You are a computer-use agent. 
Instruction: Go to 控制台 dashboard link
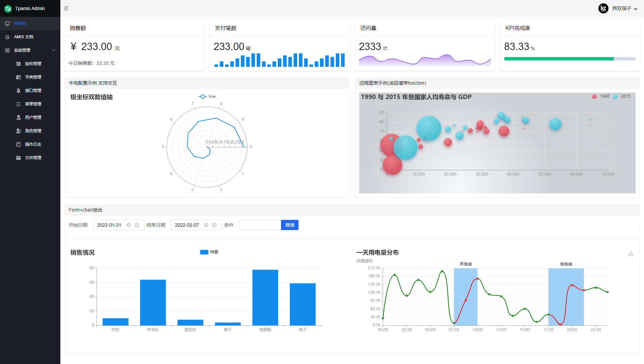[20, 24]
